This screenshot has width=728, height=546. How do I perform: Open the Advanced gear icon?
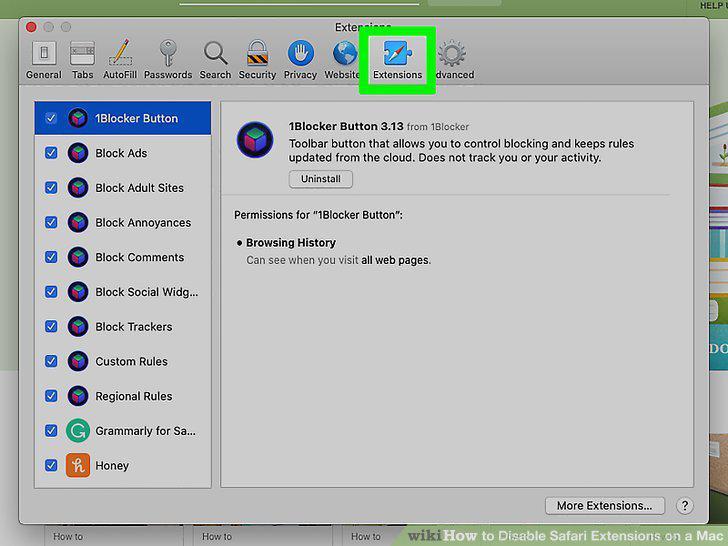452,53
